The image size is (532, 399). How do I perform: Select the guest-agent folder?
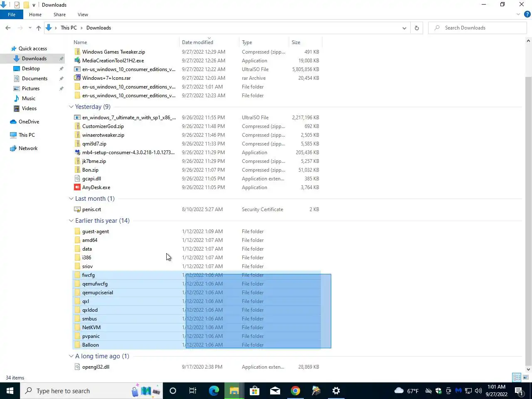(96, 232)
